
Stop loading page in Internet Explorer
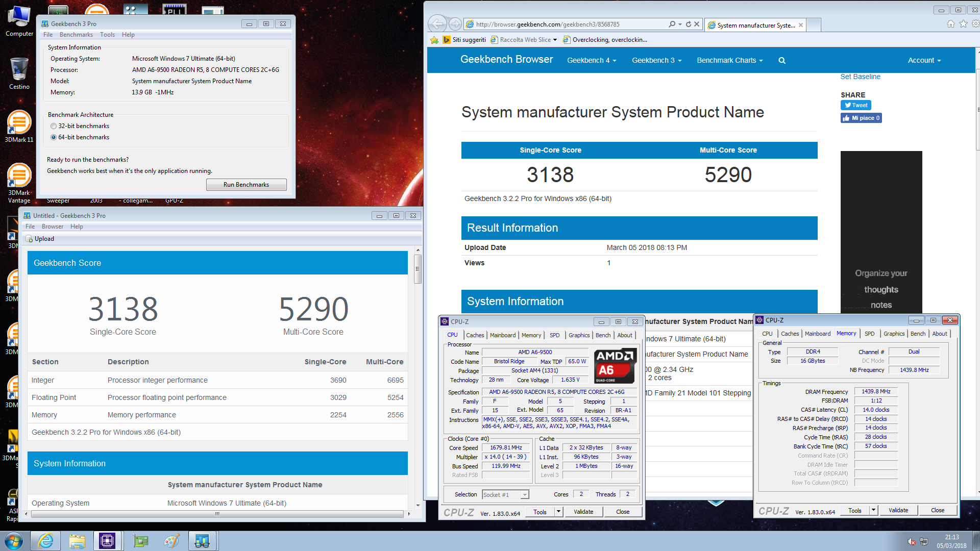pos(697,24)
